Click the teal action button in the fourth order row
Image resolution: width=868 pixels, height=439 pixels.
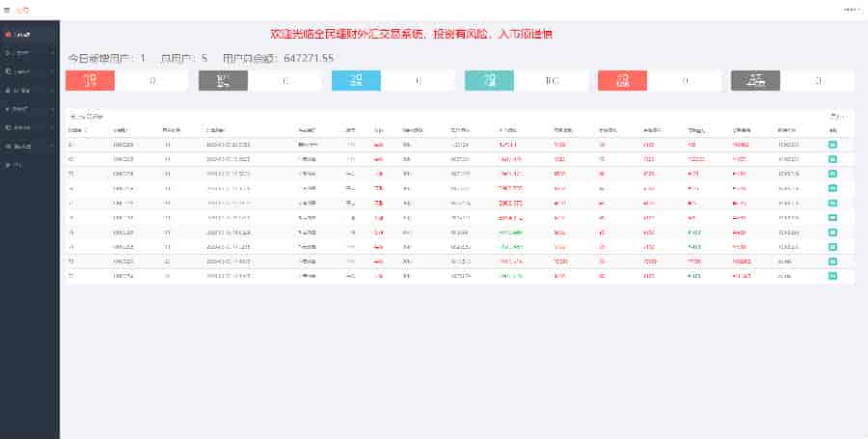click(x=832, y=188)
